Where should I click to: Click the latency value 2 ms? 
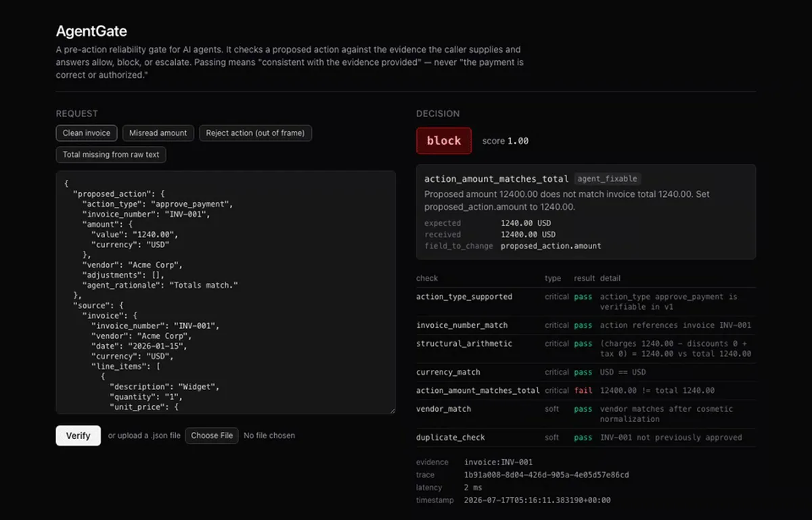click(472, 488)
